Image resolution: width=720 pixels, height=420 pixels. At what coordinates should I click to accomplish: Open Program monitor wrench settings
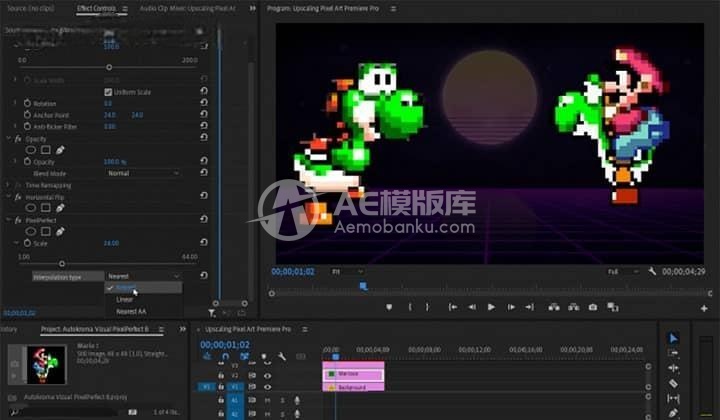(652, 271)
